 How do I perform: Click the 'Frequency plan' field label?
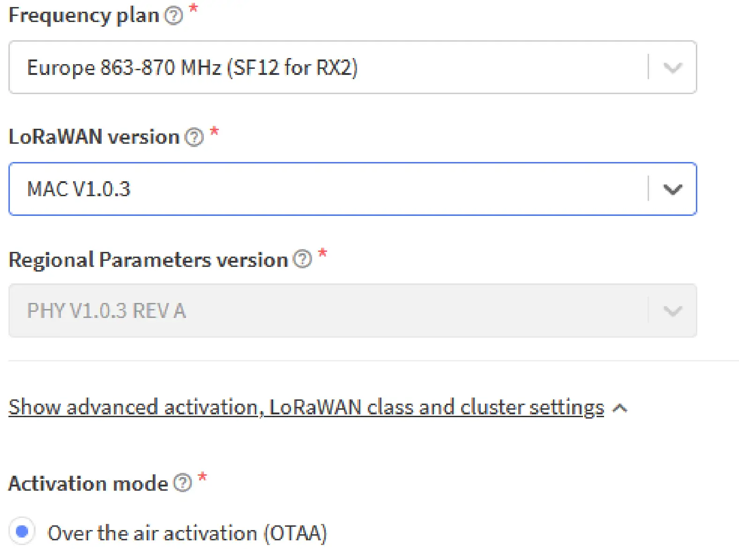(x=84, y=16)
